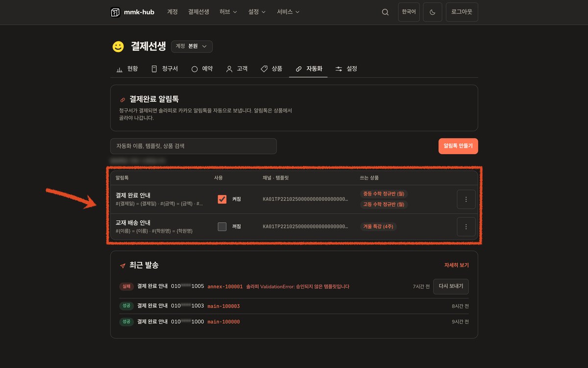The width and height of the screenshot is (588, 368).
Task: Click the 교재 배송 안내 row title
Action: pyautogui.click(x=133, y=223)
